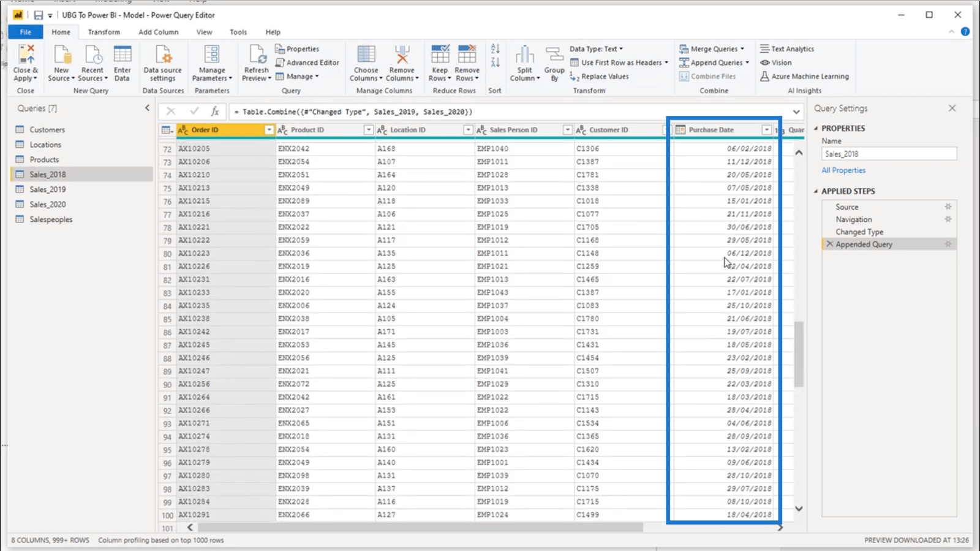
Task: Open query Properties
Action: (298, 49)
